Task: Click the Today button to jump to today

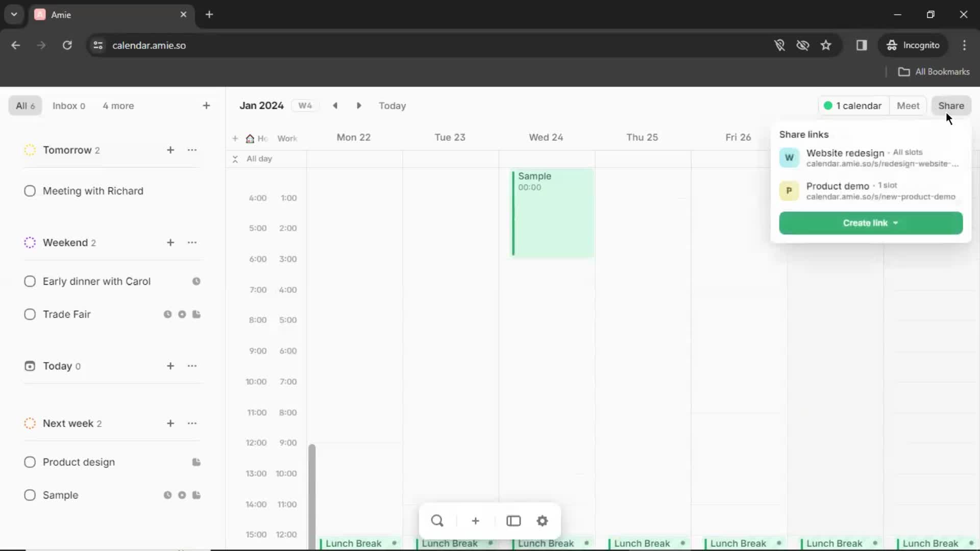Action: [393, 106]
